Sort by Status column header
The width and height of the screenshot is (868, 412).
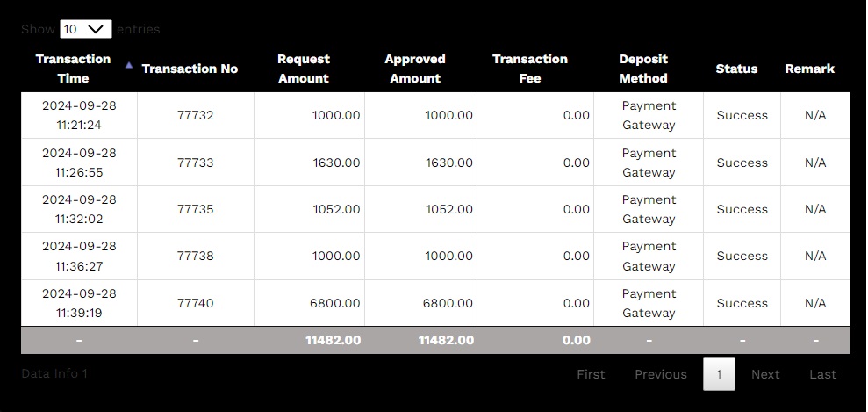pyautogui.click(x=736, y=69)
